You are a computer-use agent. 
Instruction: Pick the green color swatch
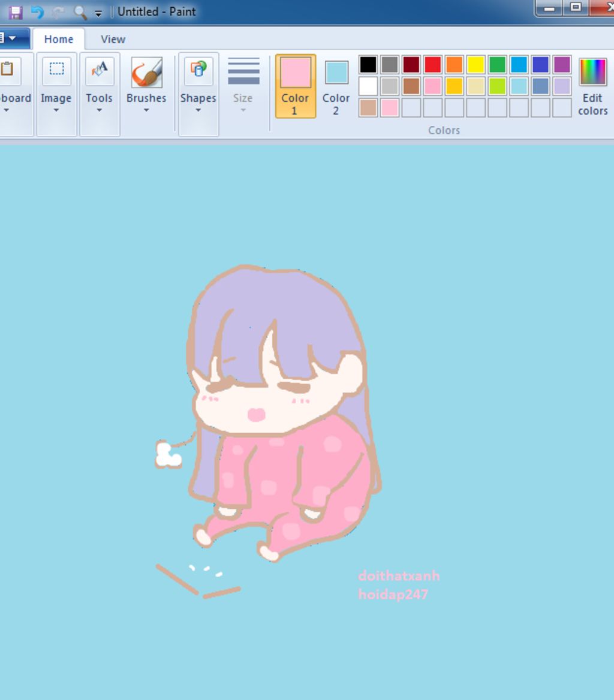pyautogui.click(x=497, y=65)
